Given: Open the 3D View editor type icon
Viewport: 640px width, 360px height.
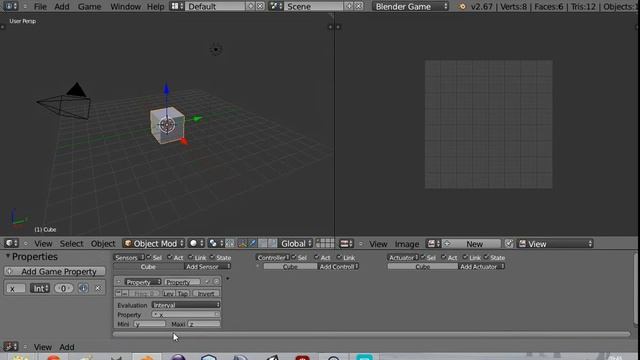Looking at the screenshot, I should 11,244.
